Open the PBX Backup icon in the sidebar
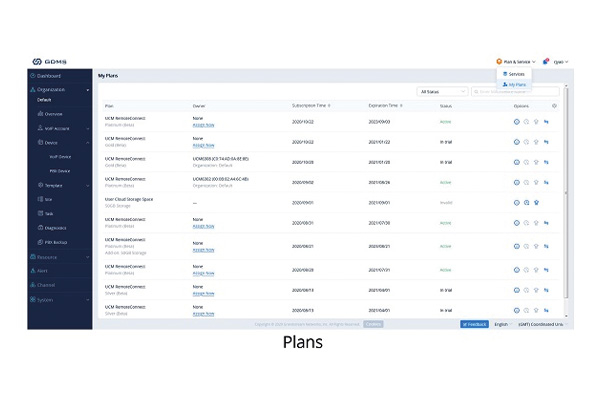The height and width of the screenshot is (400, 600). (x=41, y=242)
